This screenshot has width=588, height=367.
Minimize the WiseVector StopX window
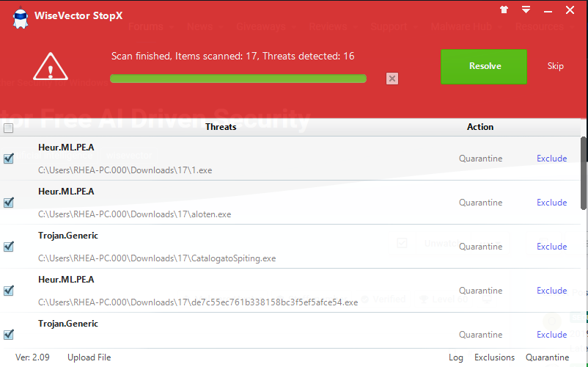click(548, 11)
